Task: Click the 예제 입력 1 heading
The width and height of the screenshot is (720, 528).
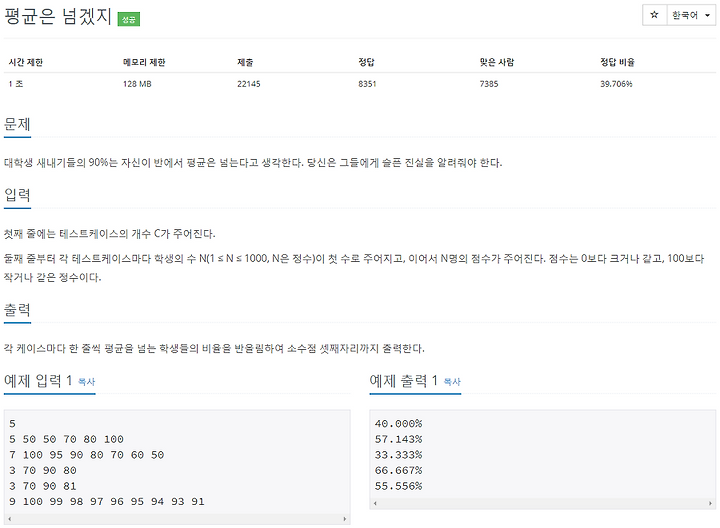Action: click(x=38, y=381)
